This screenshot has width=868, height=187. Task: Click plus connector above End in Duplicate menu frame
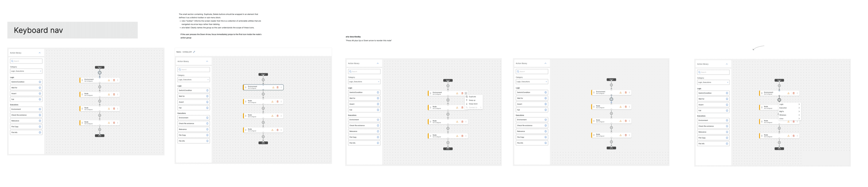tap(448, 142)
